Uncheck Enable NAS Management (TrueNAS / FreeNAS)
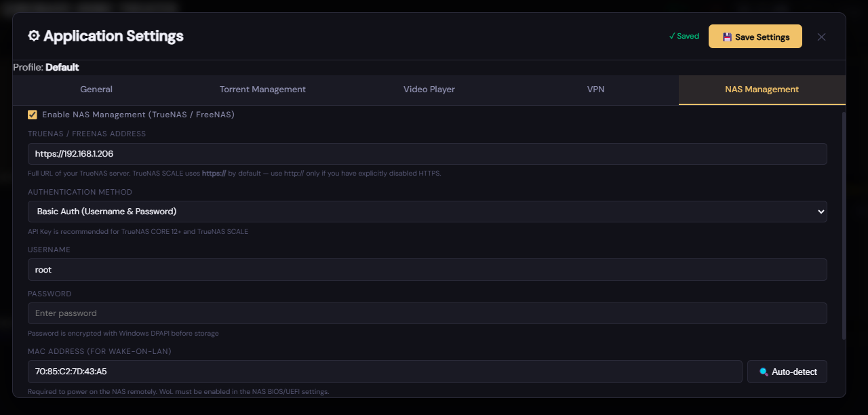This screenshot has width=868, height=415. tap(32, 115)
